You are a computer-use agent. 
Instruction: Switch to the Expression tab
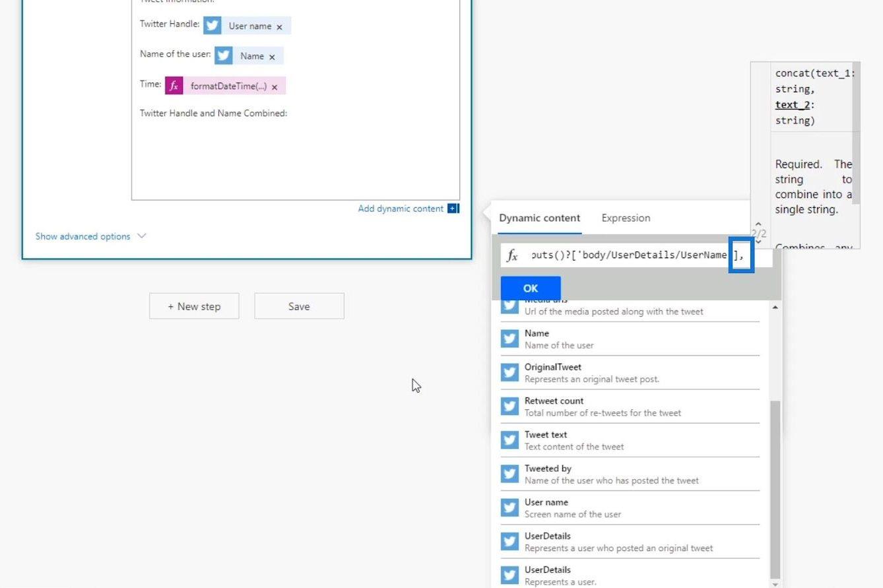(x=626, y=218)
